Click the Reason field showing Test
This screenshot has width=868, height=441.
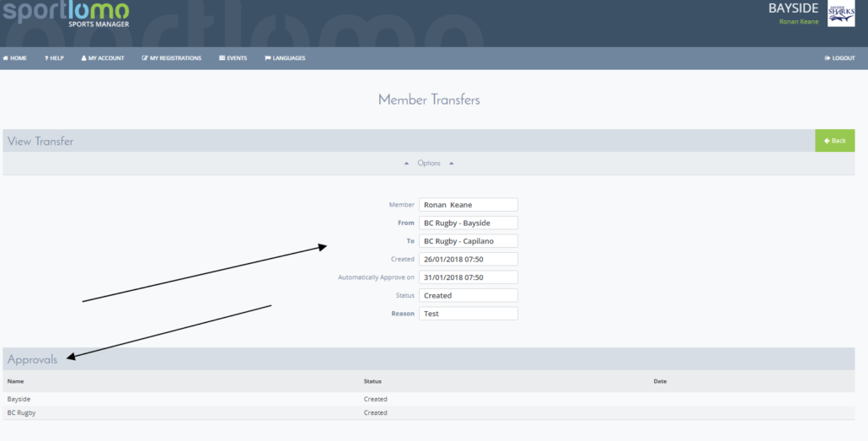(x=469, y=314)
